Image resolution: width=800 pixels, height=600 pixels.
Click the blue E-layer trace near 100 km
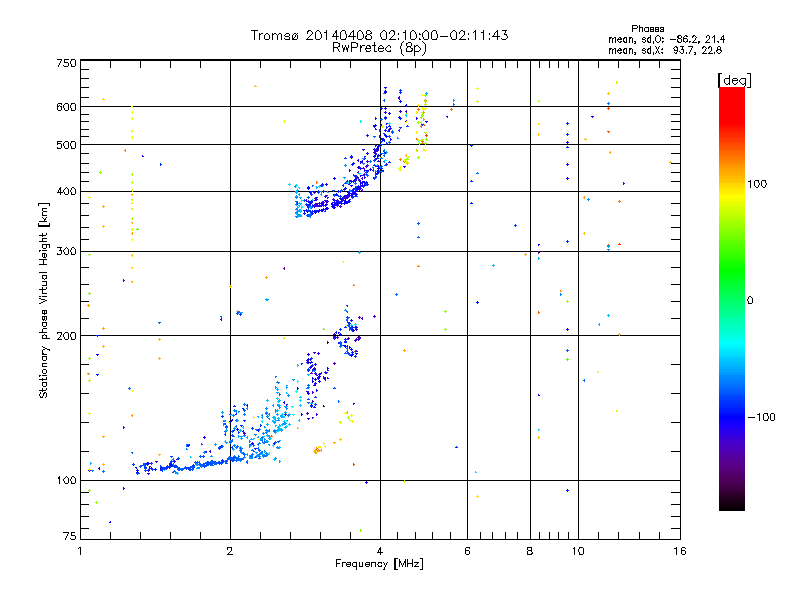204,464
